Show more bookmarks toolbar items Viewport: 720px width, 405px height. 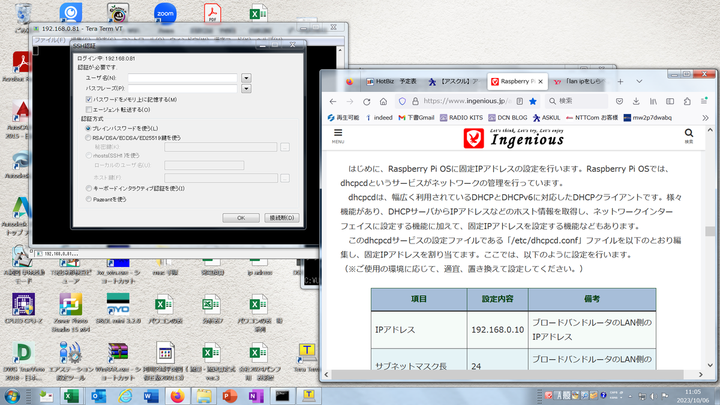705,118
